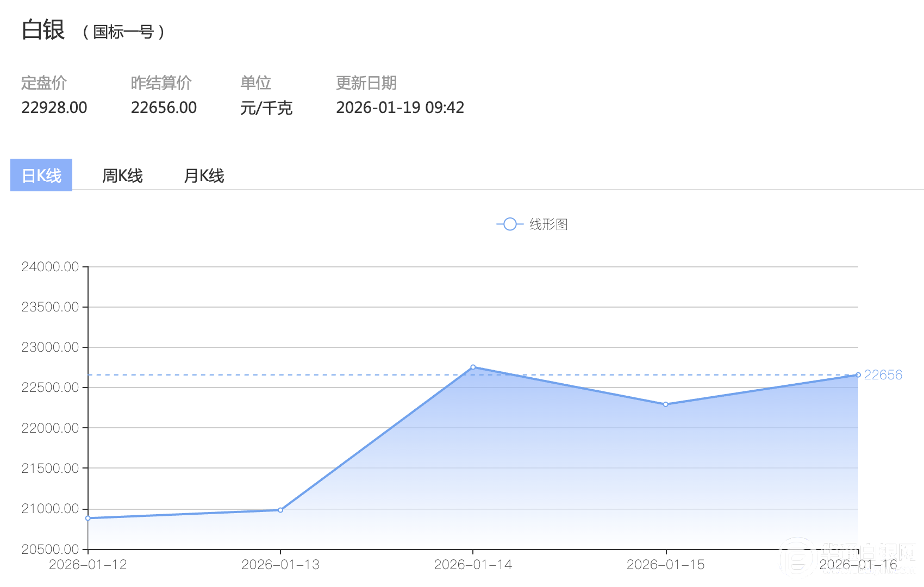Select the 日K线 tab

[41, 176]
